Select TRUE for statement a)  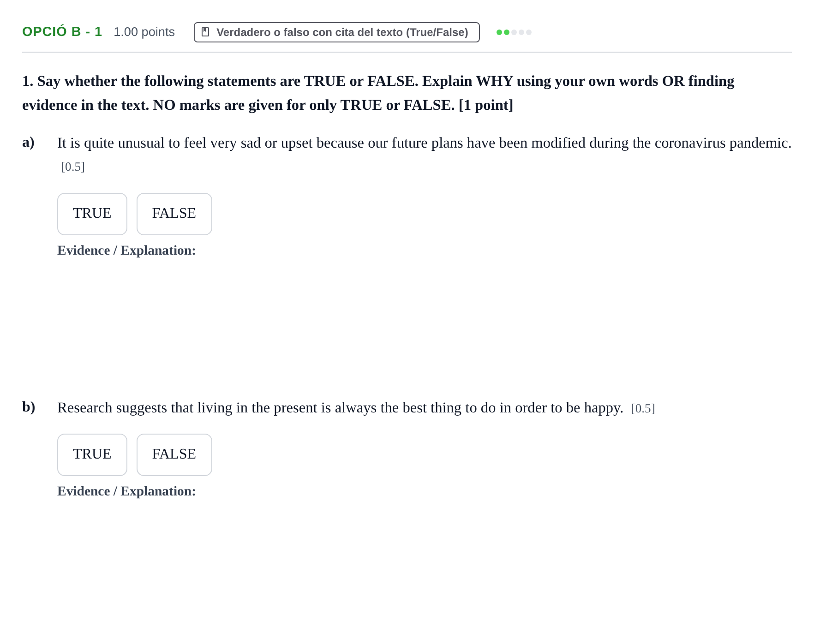92,214
